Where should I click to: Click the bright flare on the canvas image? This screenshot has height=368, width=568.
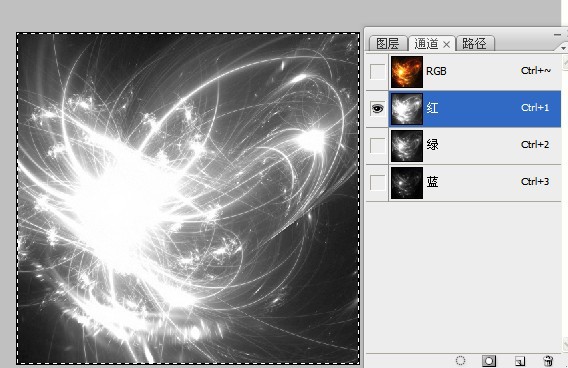pyautogui.click(x=120, y=203)
